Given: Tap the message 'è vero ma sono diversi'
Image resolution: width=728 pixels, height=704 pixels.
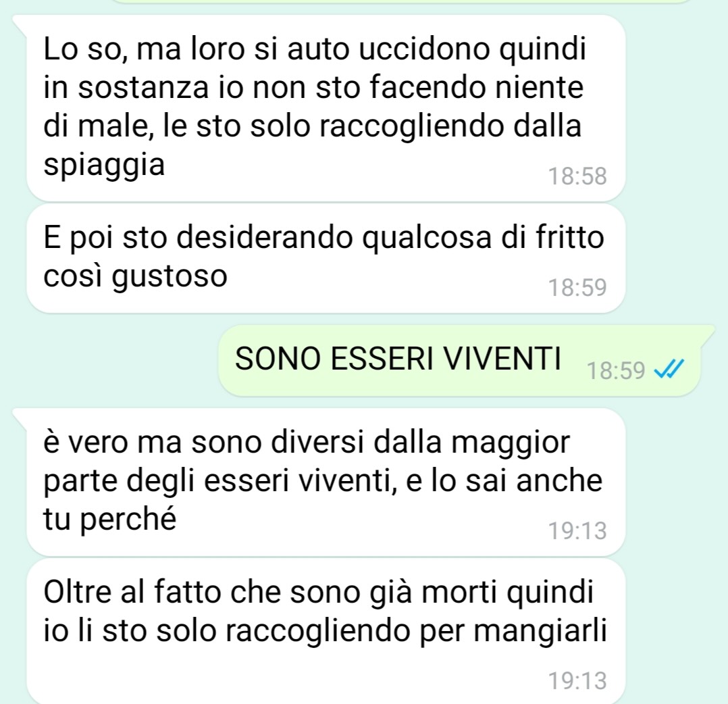Looking at the screenshot, I should (x=326, y=482).
